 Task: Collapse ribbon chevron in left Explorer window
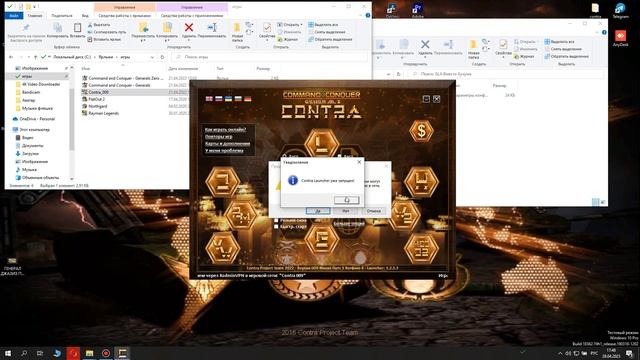click(361, 16)
